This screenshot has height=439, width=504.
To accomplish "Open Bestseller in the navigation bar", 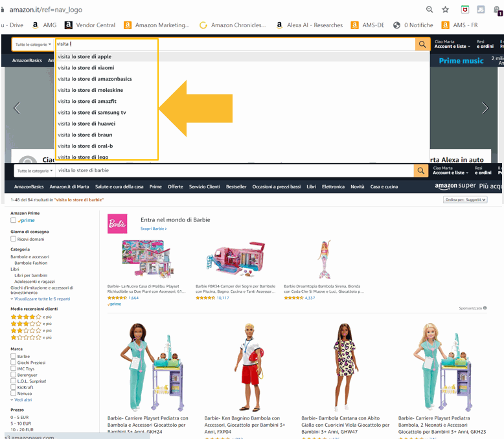I will pos(236,186).
